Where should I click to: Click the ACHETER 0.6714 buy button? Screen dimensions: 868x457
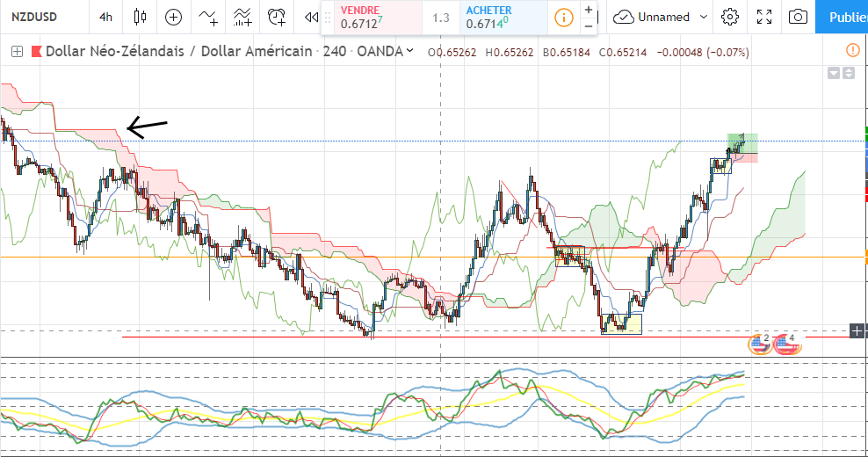point(503,18)
